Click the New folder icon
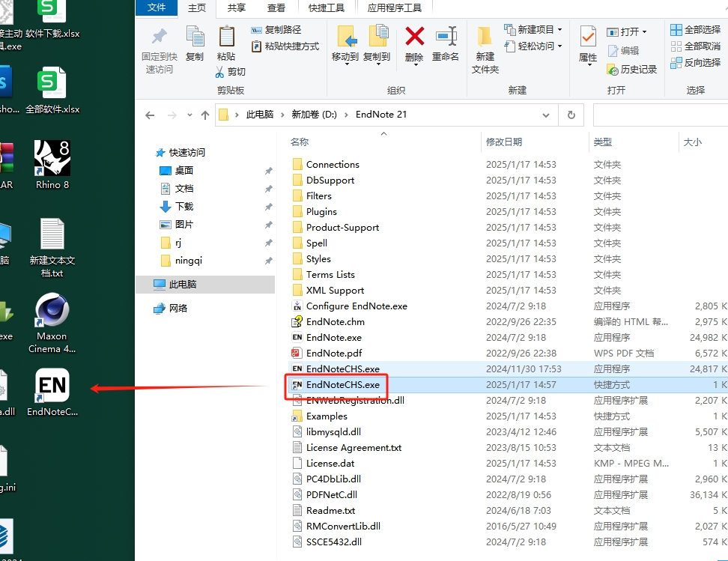The image size is (728, 561). click(485, 37)
